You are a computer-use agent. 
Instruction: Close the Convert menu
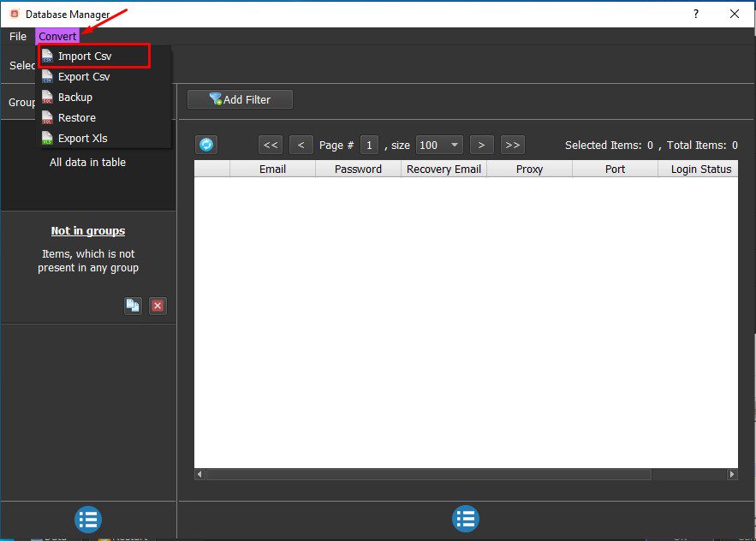click(x=57, y=36)
